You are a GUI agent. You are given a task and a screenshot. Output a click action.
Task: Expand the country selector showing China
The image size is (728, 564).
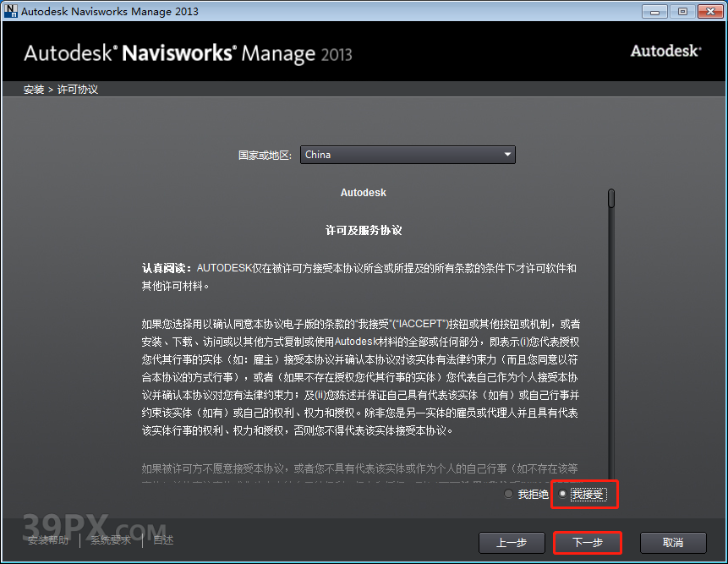point(408,155)
